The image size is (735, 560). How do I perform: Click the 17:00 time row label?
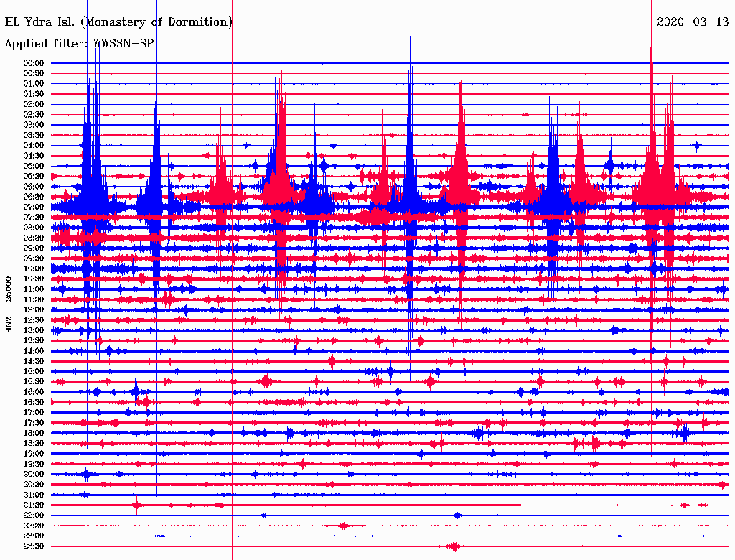point(34,413)
